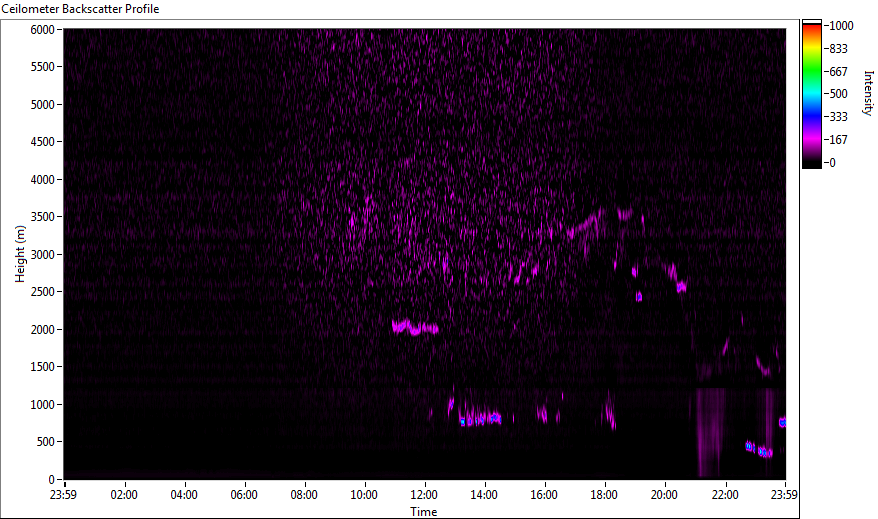
Task: Select the Height (m) axis label
Action: (x=19, y=253)
